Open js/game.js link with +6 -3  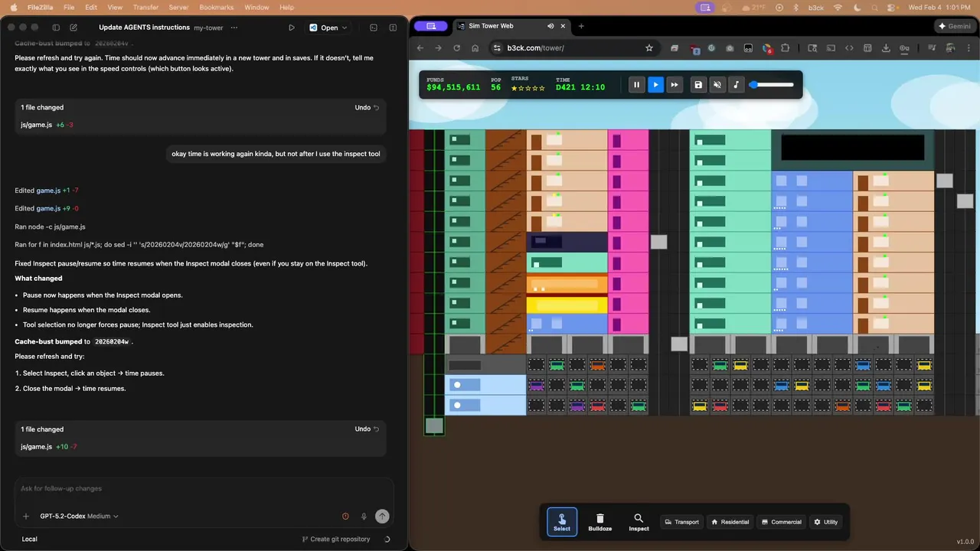37,125
